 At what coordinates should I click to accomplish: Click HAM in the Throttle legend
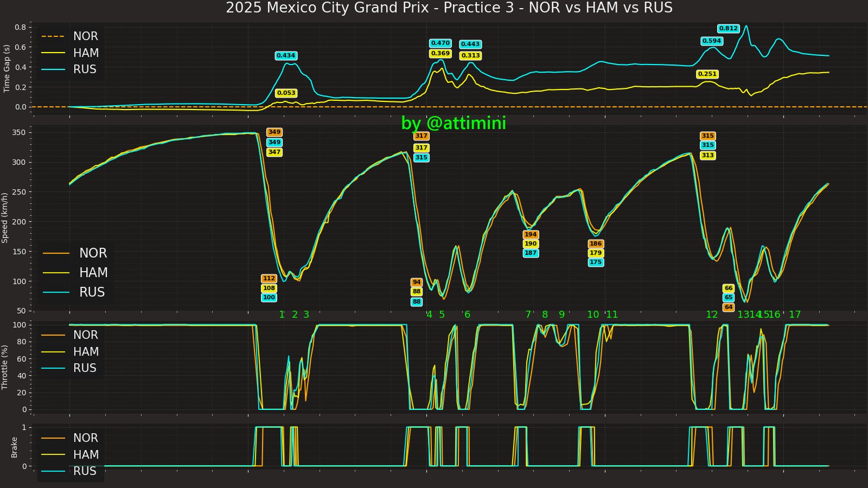click(x=86, y=352)
